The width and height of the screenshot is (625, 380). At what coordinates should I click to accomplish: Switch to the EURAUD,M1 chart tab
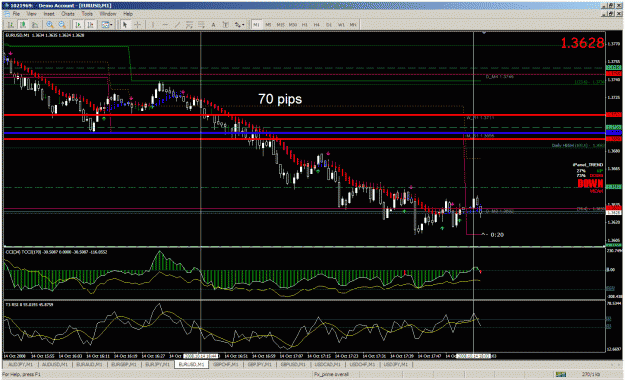(89, 364)
